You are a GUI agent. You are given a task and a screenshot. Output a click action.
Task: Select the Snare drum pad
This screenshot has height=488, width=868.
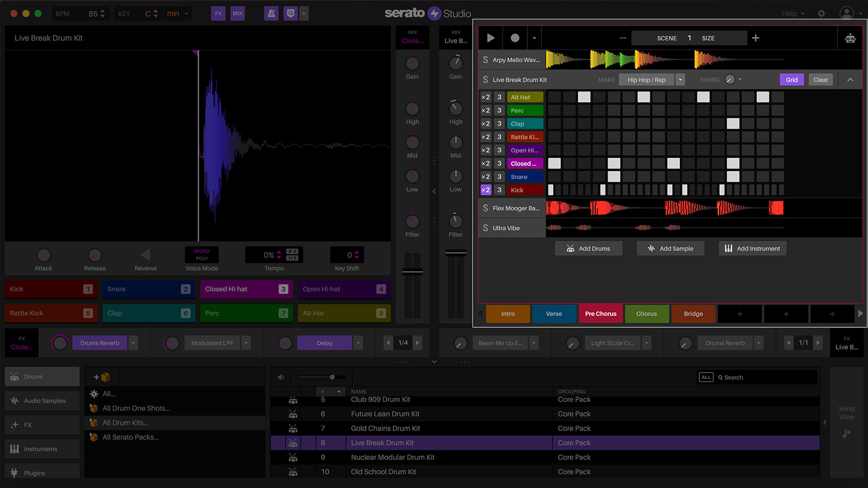[149, 289]
